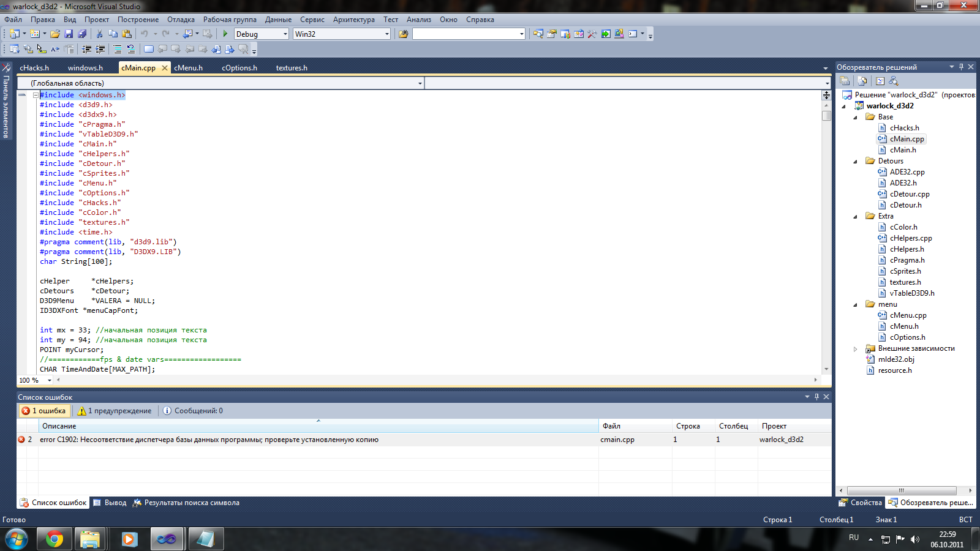Click the Toolbox hammer and wrench icon

tap(592, 34)
